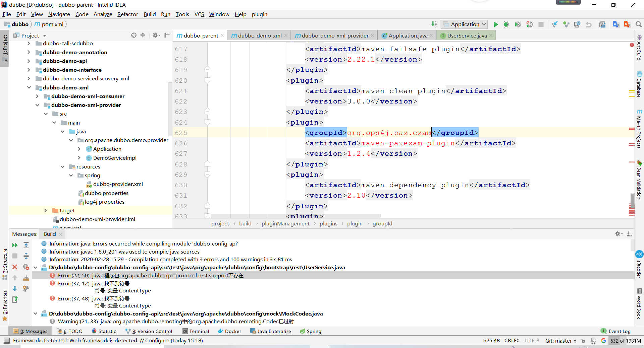Open Project panel settings gear
This screenshot has width=644, height=348.
coord(156,35)
